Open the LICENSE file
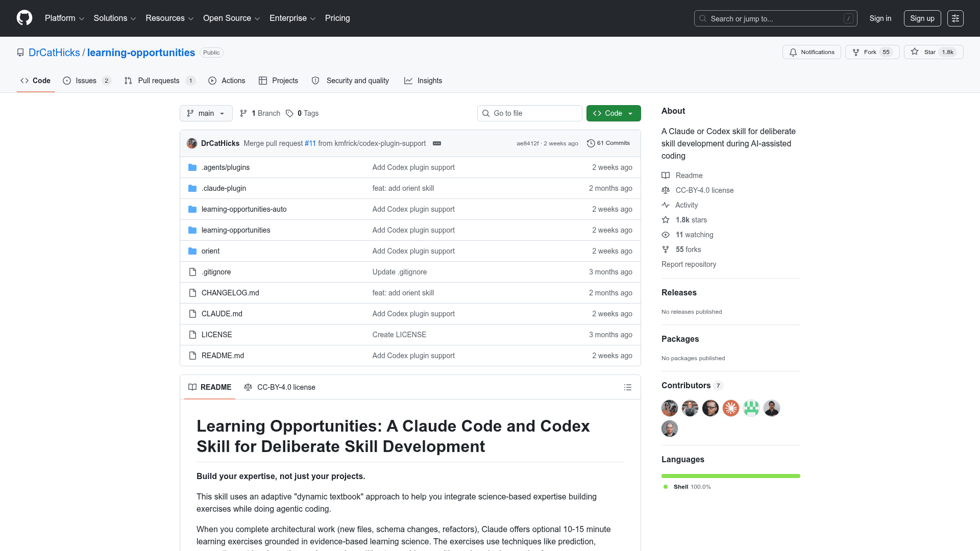Screen dimensions: 980x551 pyautogui.click(x=216, y=335)
